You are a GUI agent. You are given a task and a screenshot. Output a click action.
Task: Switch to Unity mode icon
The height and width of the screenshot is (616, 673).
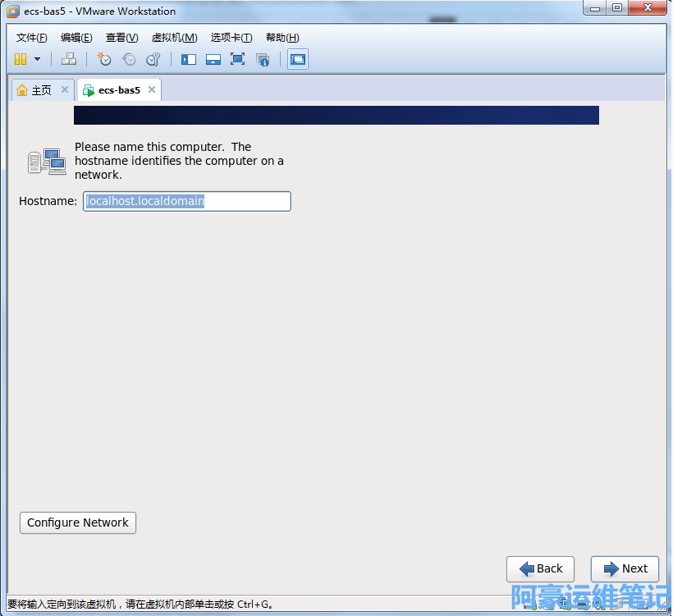point(263,59)
